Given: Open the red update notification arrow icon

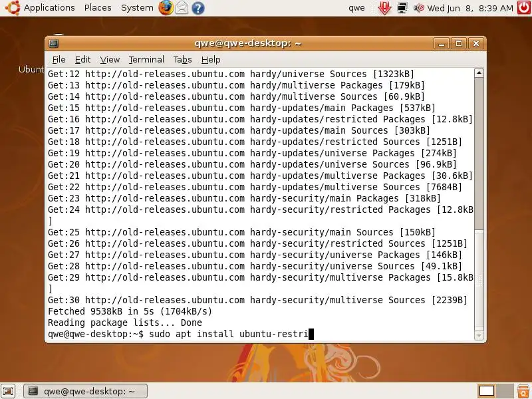Looking at the screenshot, I should 384,8.
